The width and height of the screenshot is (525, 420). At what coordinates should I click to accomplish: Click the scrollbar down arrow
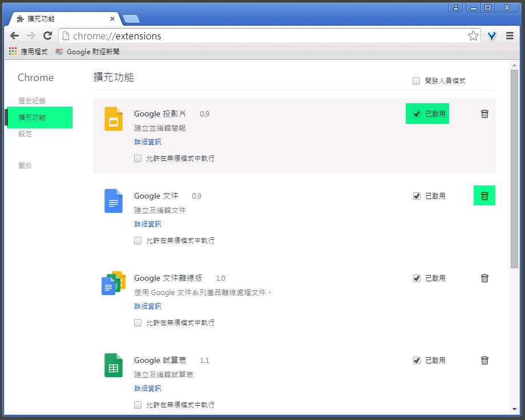(514, 409)
